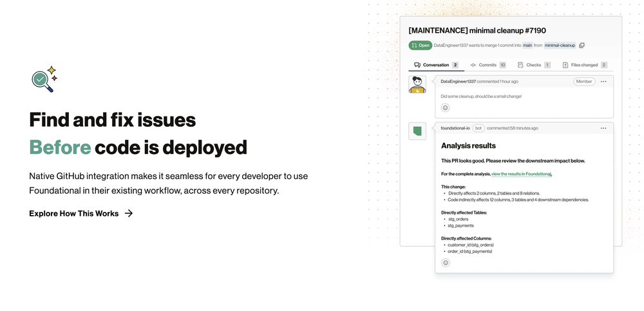Image resolution: width=644 pixels, height=311 pixels.
Task: Click the arrow next to Explore How This Works
Action: point(129,213)
